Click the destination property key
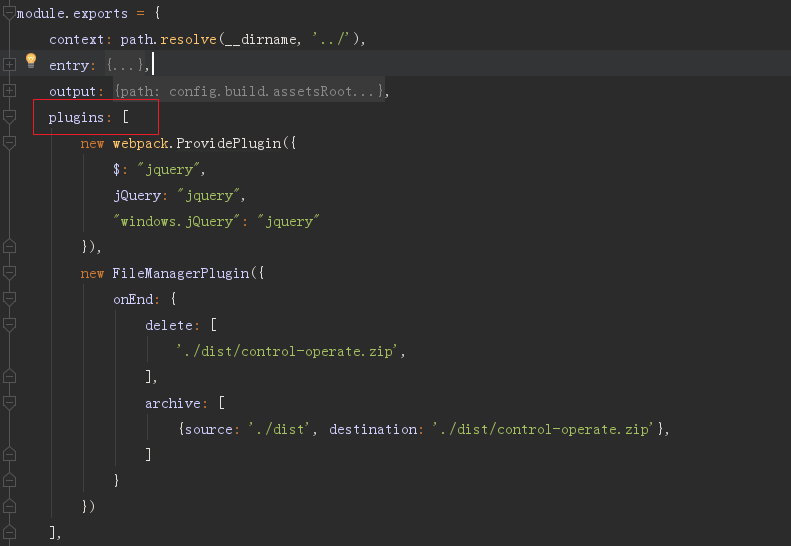Viewport: 791px width, 546px height. coord(373,429)
